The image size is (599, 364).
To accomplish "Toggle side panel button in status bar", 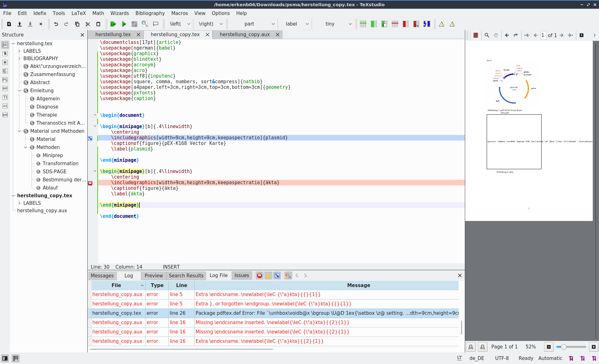I will tap(5, 358).
